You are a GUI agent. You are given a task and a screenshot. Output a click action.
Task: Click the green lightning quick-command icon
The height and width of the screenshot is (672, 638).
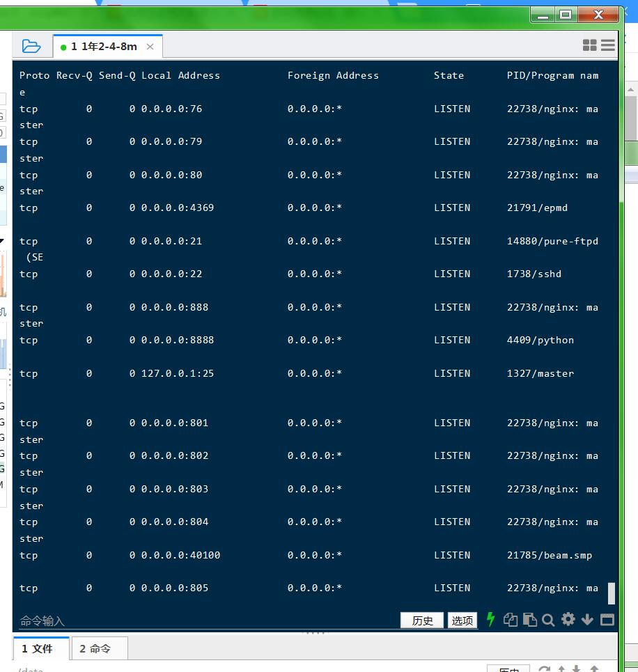(490, 620)
